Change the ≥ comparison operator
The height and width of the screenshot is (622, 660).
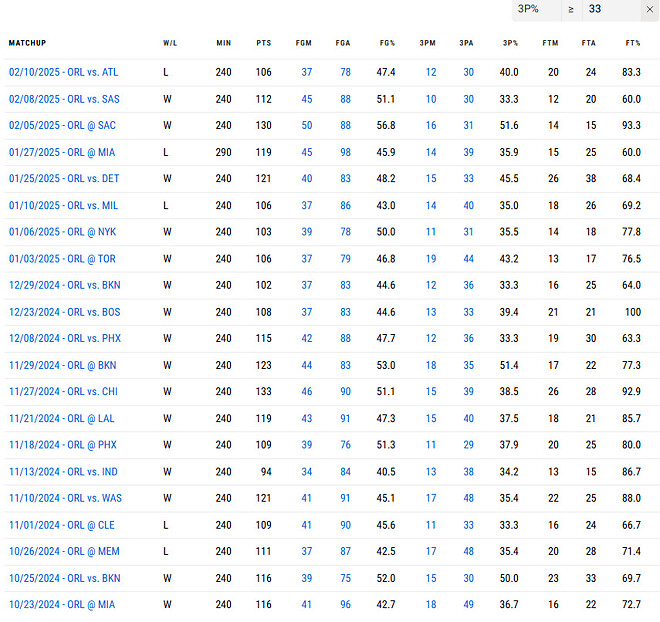pyautogui.click(x=571, y=9)
